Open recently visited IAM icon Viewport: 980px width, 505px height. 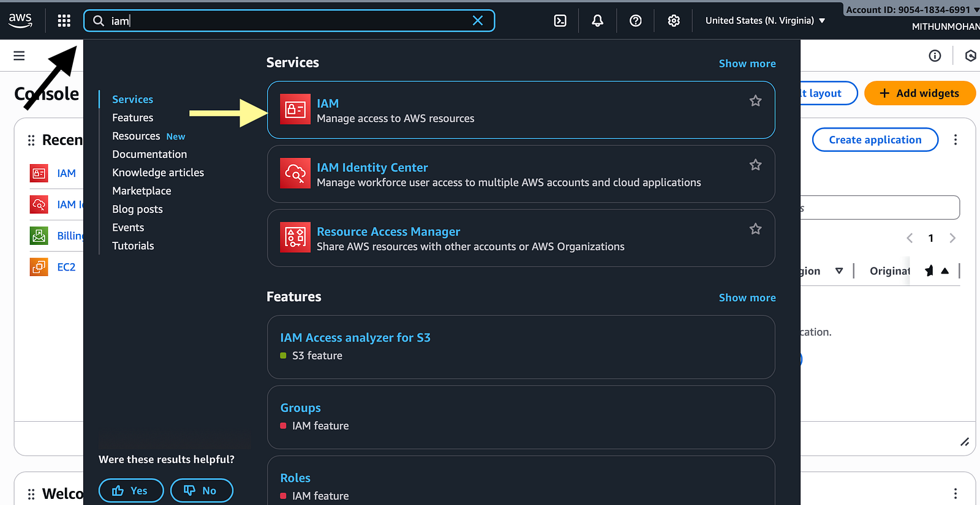pyautogui.click(x=39, y=173)
